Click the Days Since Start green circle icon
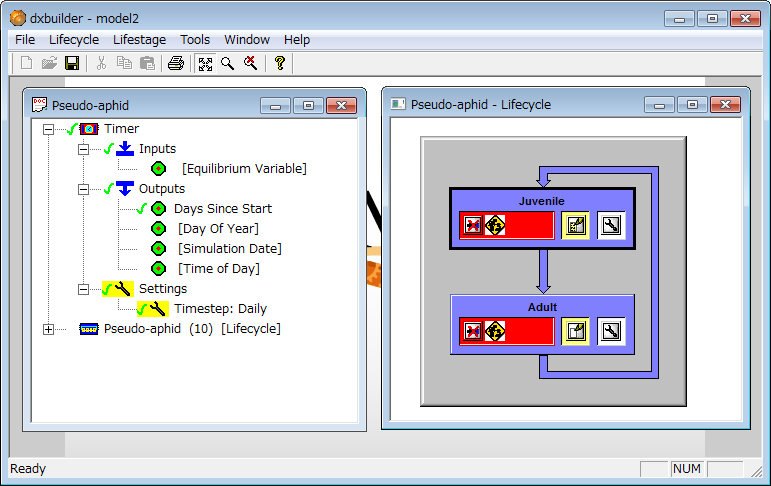 tap(158, 209)
